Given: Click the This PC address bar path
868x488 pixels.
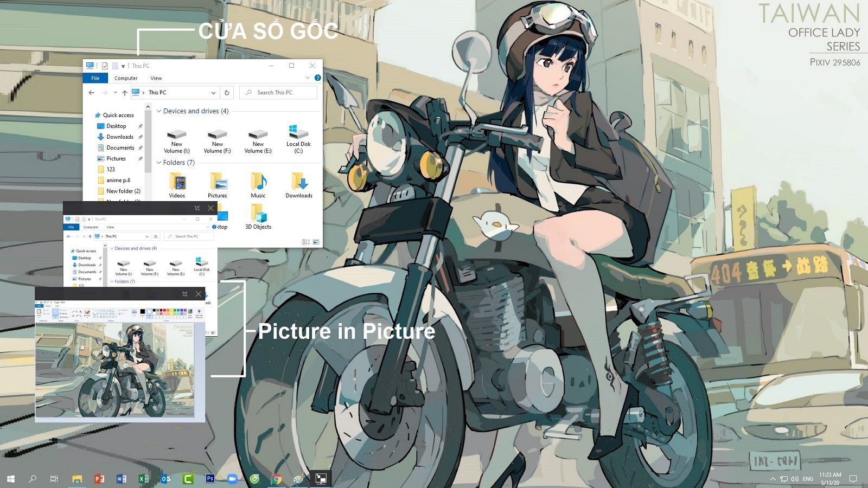Looking at the screenshot, I should (x=158, y=93).
